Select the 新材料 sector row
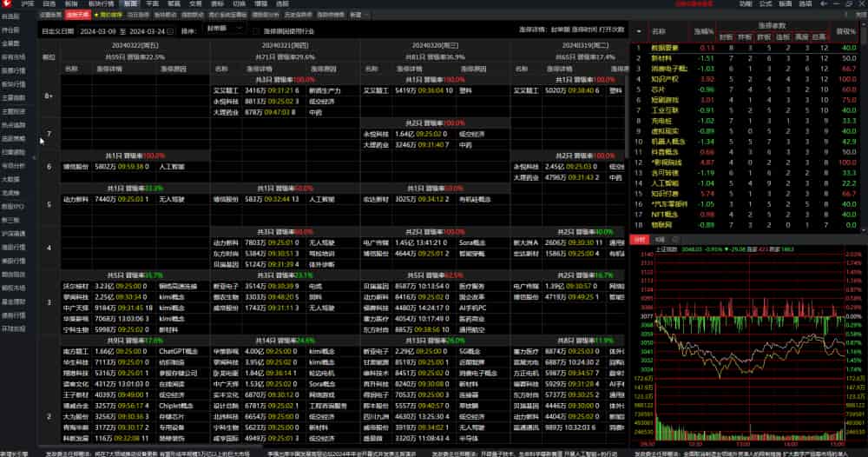This screenshot has width=868, height=457. tap(746, 58)
